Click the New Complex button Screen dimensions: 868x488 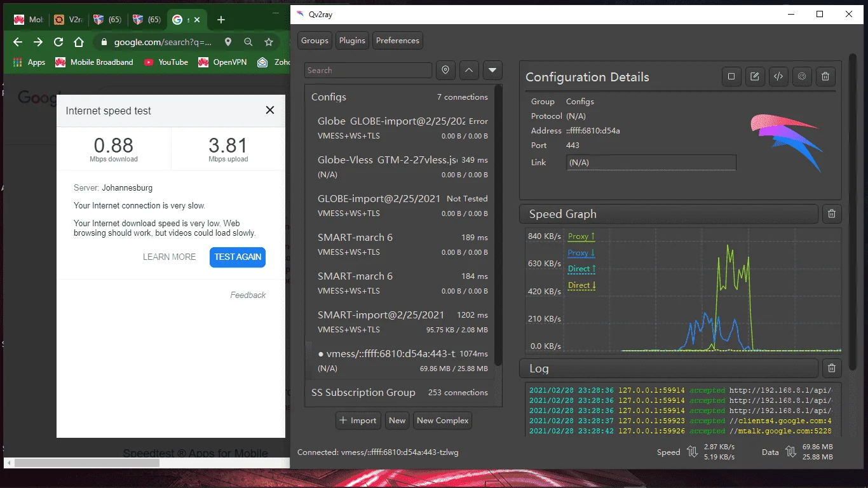point(443,421)
